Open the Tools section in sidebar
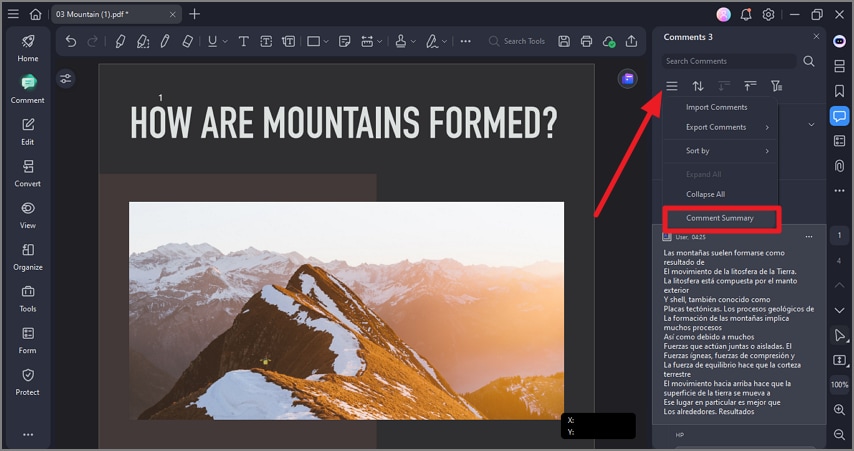 coord(28,298)
